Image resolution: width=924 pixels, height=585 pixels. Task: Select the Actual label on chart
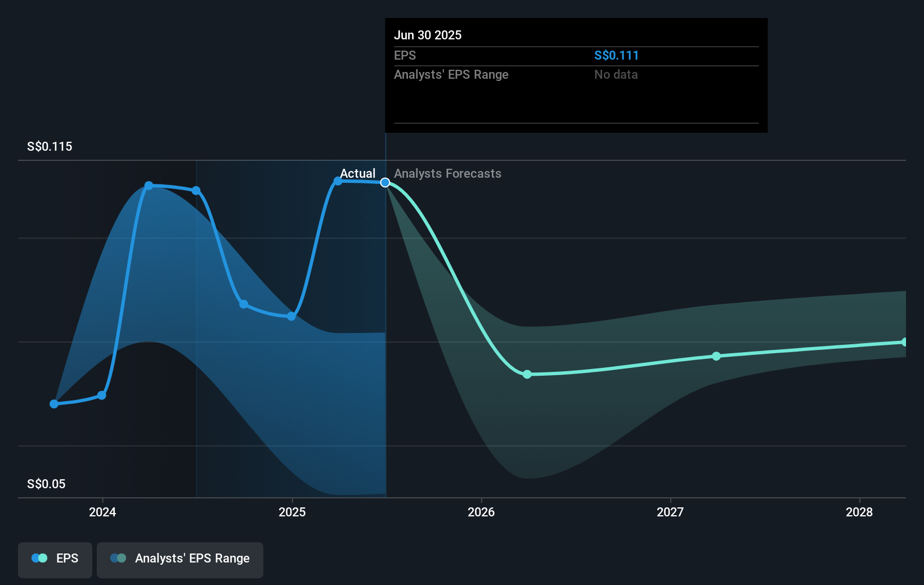[x=358, y=173]
